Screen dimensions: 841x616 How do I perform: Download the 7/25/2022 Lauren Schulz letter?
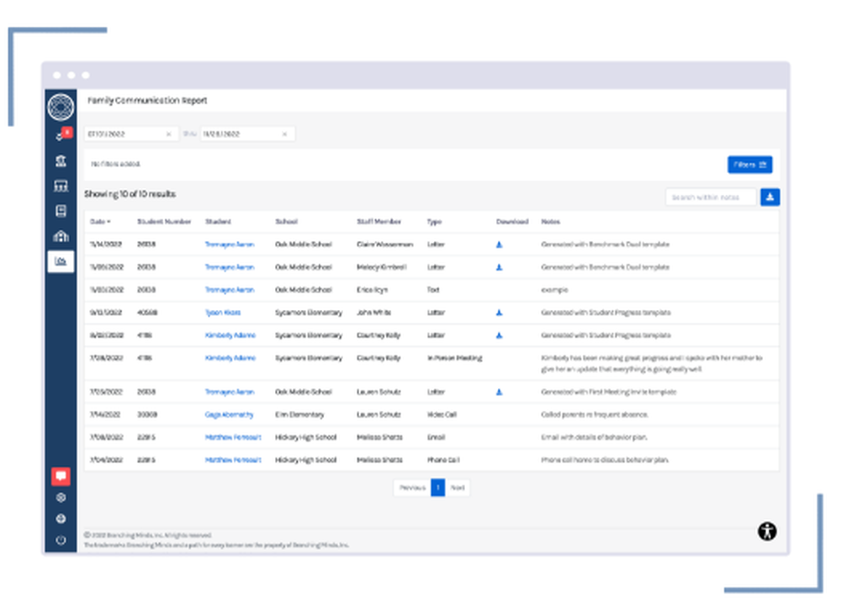pyautogui.click(x=499, y=392)
